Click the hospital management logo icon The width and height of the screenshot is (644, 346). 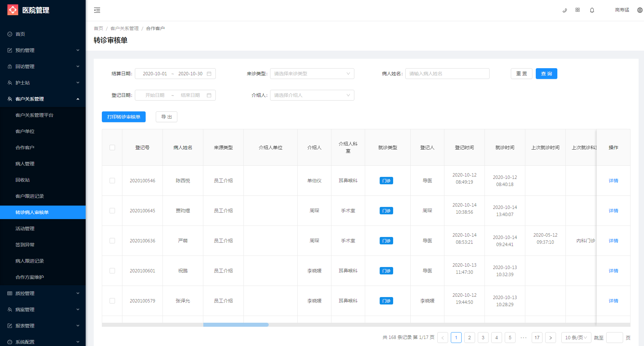click(x=13, y=10)
